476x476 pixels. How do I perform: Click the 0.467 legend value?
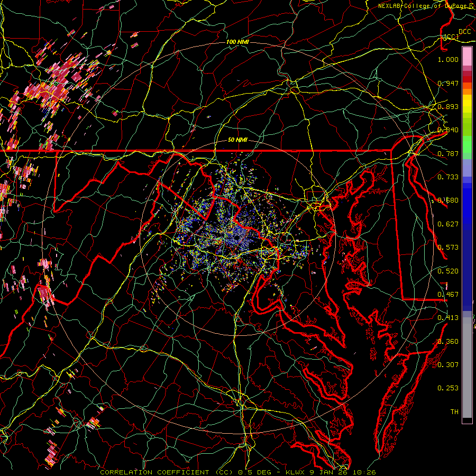(448, 295)
